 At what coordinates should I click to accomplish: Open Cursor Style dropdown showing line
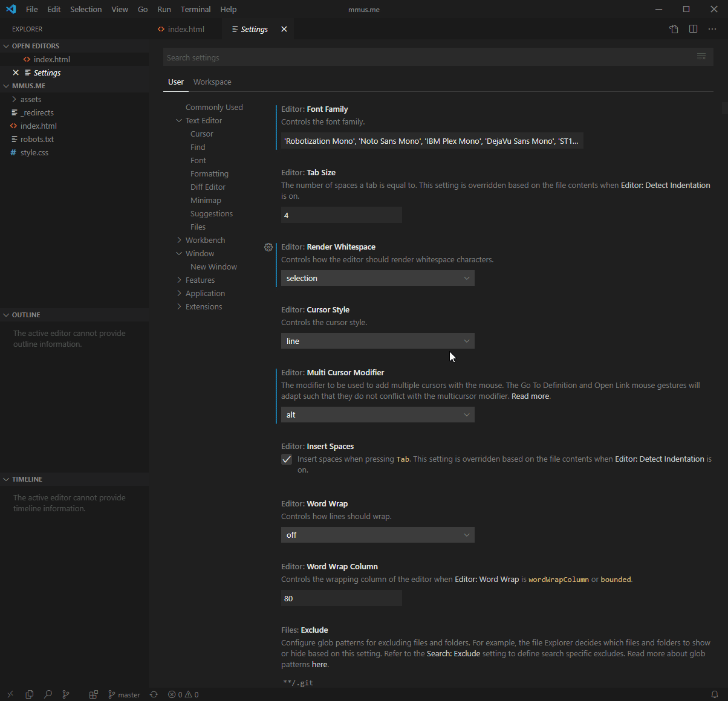378,341
